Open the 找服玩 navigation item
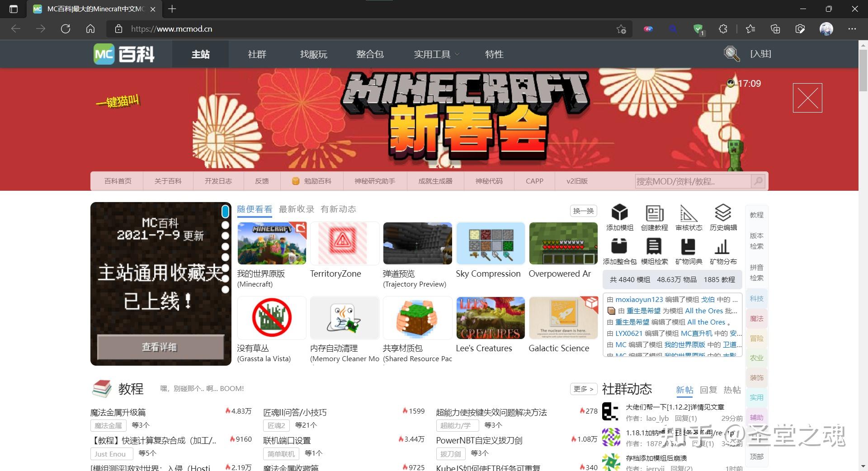 [x=313, y=54]
